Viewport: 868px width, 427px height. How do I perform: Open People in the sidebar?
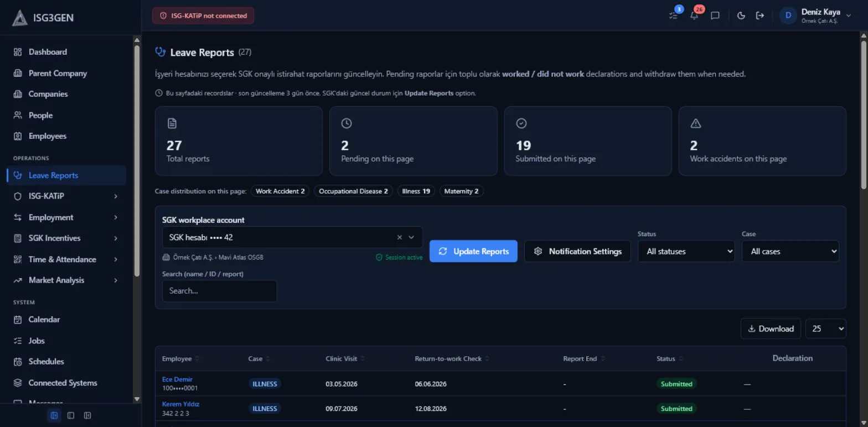(x=66, y=115)
